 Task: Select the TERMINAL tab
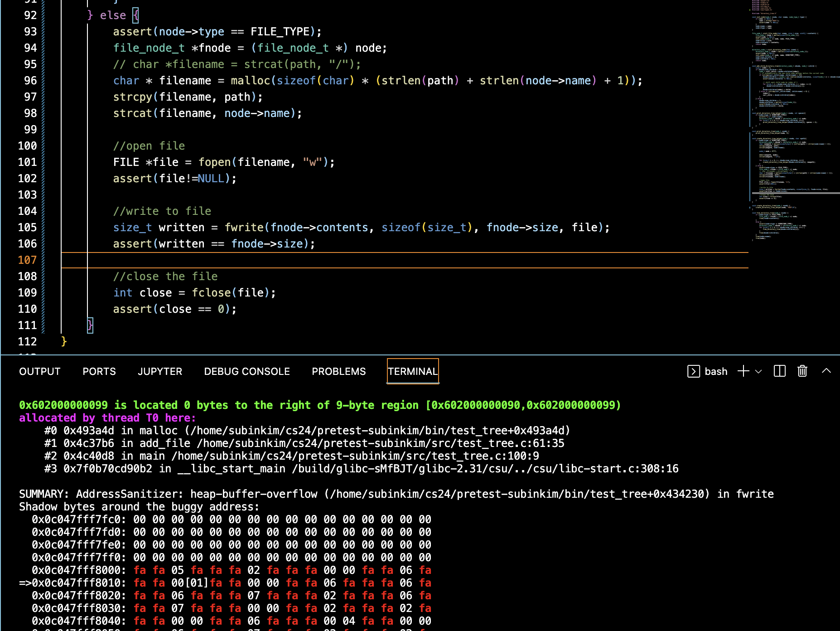point(412,371)
